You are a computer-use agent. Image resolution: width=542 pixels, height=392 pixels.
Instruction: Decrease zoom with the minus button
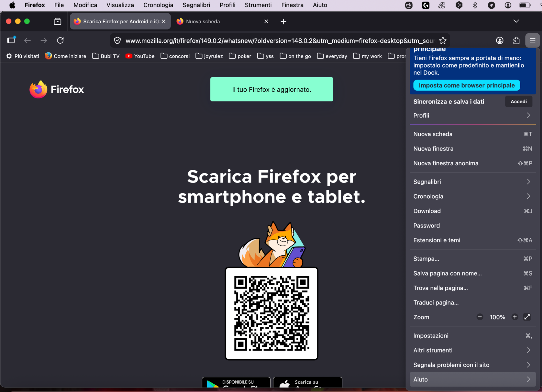pyautogui.click(x=480, y=317)
